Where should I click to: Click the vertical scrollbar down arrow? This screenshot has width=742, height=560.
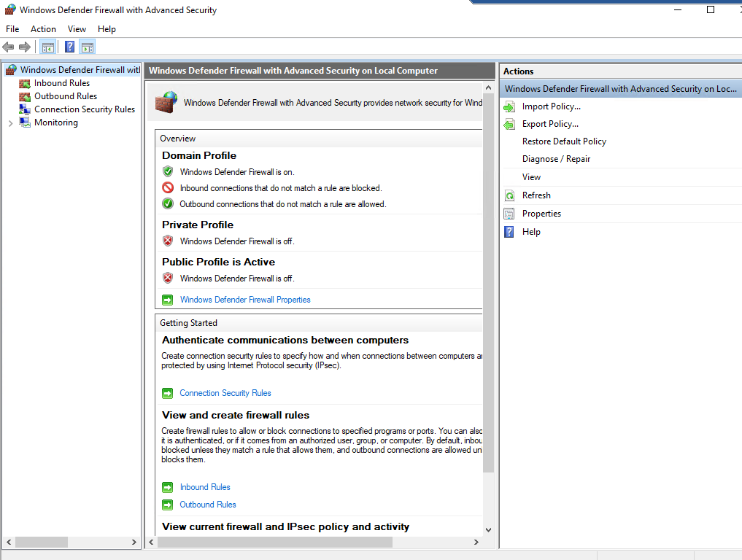click(x=488, y=531)
